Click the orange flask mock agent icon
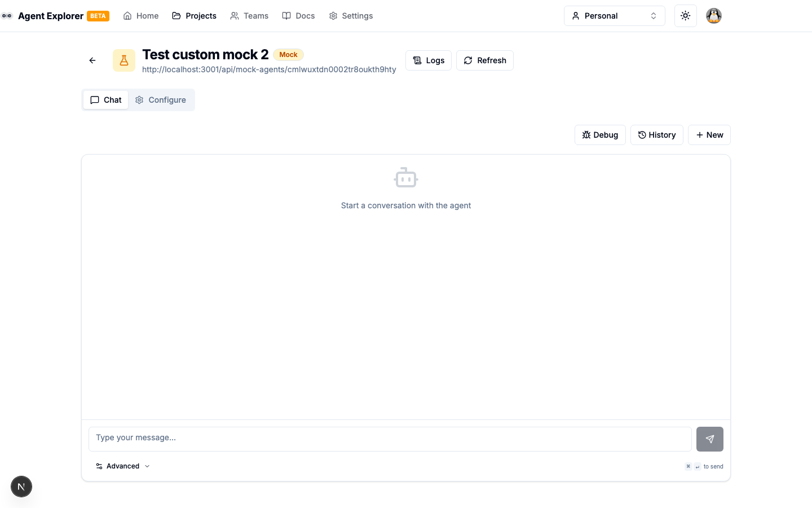This screenshot has height=508, width=812. coord(124,60)
